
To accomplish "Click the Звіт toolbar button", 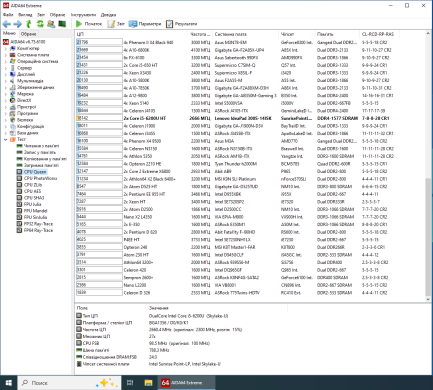I will (116, 24).
